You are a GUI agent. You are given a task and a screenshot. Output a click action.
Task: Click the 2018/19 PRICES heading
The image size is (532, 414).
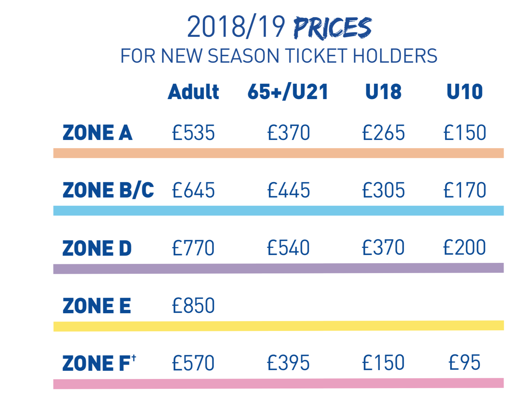click(x=279, y=27)
